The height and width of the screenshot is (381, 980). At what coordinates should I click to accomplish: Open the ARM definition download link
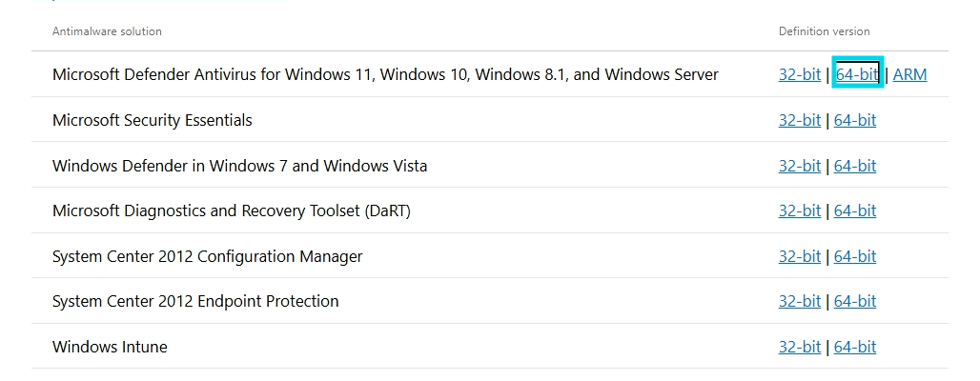pyautogui.click(x=909, y=74)
